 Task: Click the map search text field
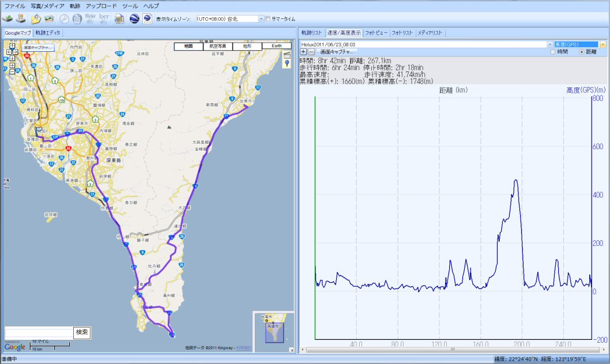coord(39,332)
